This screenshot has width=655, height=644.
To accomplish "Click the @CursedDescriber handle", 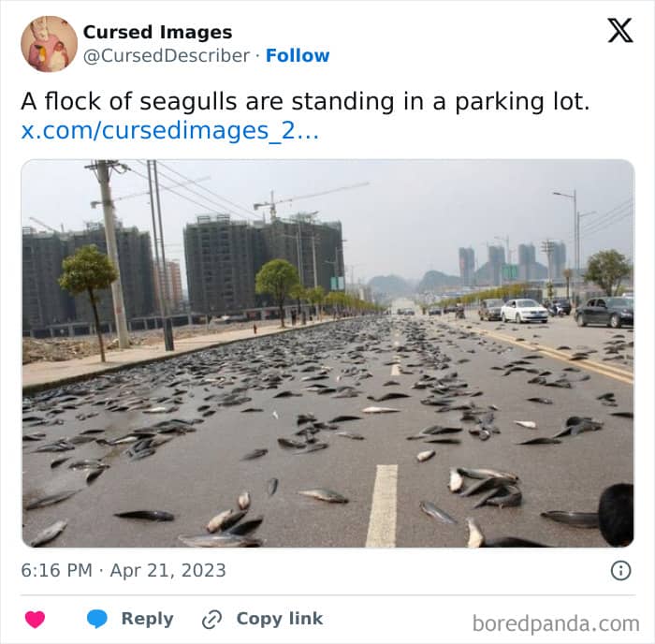I will tap(167, 55).
